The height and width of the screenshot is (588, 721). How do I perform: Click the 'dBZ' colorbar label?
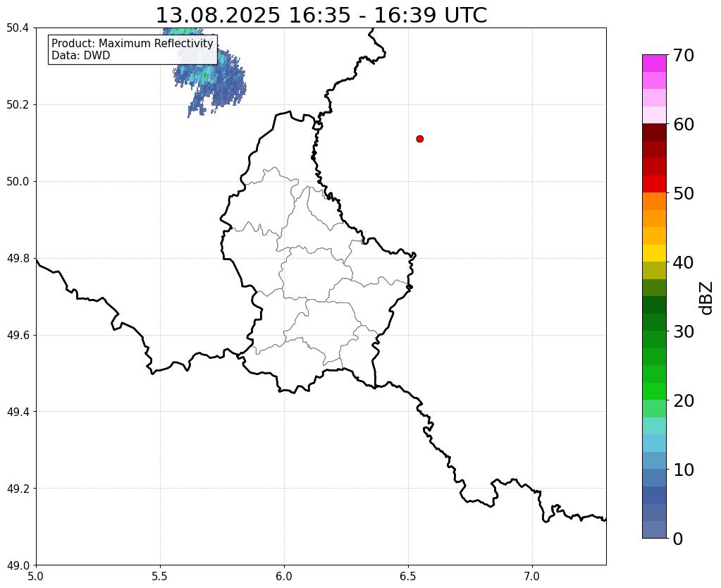pyautogui.click(x=707, y=298)
